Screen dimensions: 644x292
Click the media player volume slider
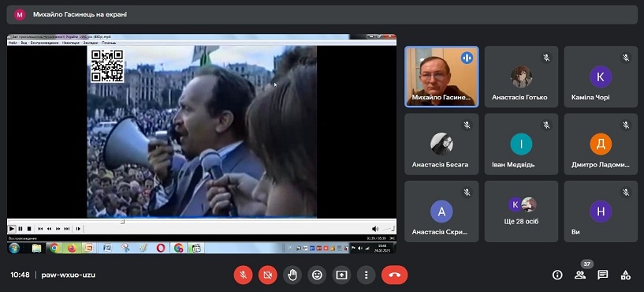[x=388, y=229]
